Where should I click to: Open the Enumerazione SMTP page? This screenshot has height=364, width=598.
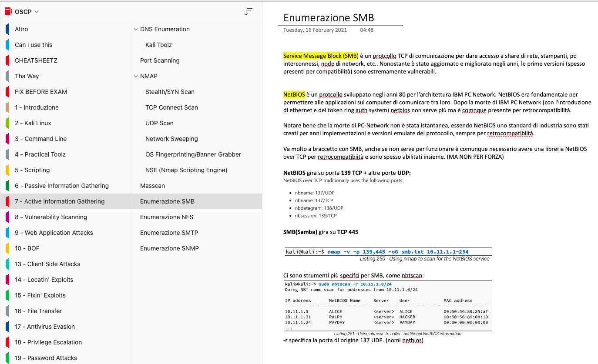pyautogui.click(x=197, y=233)
